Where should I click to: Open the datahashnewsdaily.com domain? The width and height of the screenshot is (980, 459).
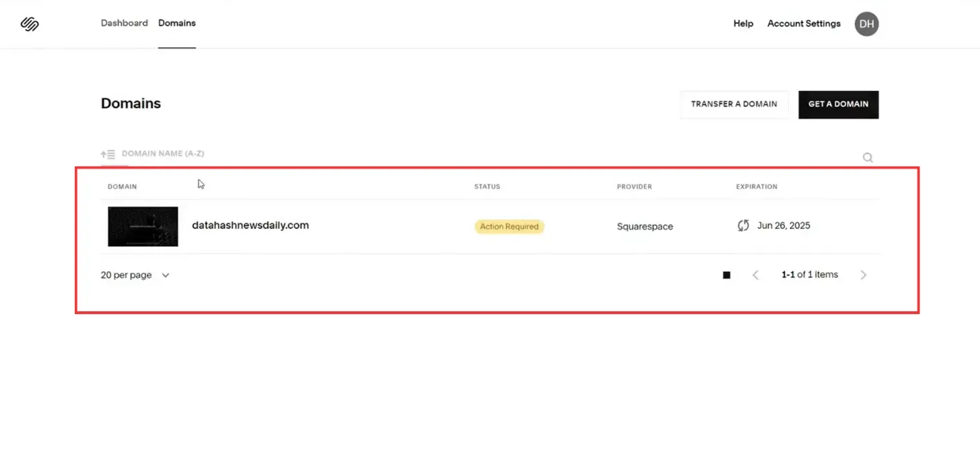coord(250,225)
